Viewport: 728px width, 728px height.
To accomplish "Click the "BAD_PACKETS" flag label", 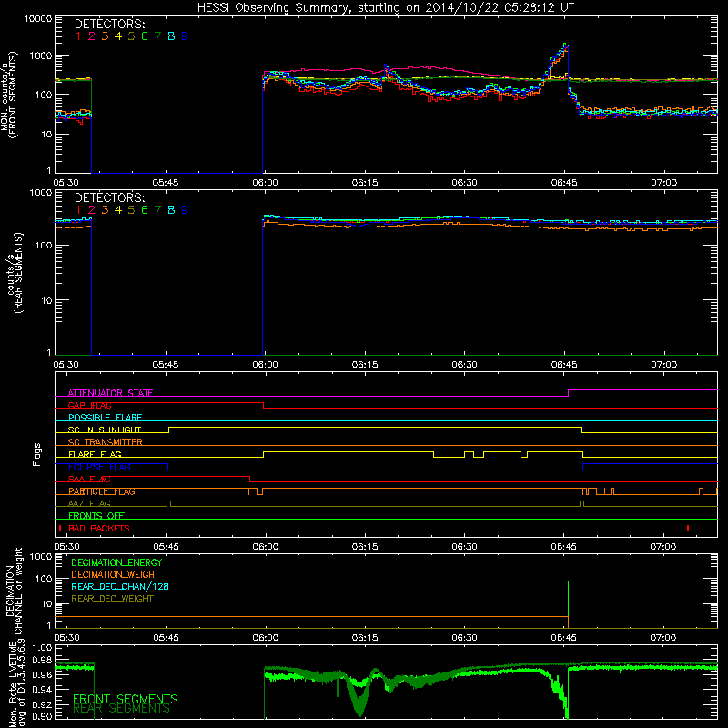I will (99, 528).
